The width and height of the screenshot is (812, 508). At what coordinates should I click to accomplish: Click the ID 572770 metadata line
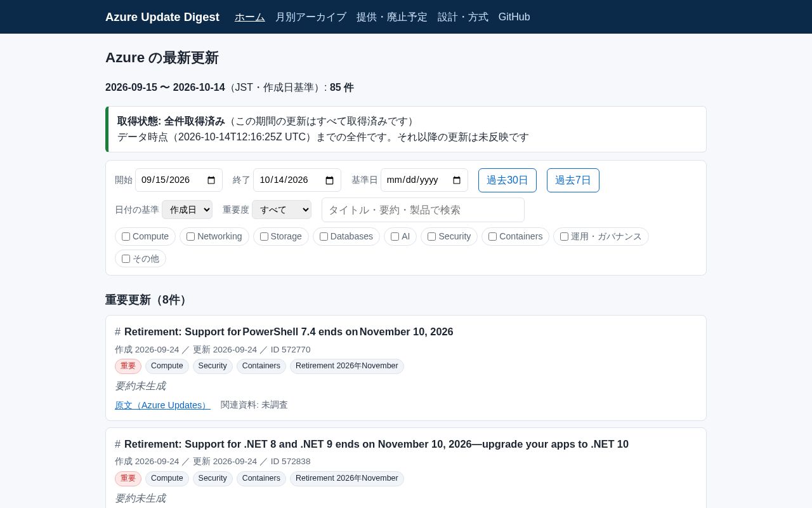[x=213, y=350]
